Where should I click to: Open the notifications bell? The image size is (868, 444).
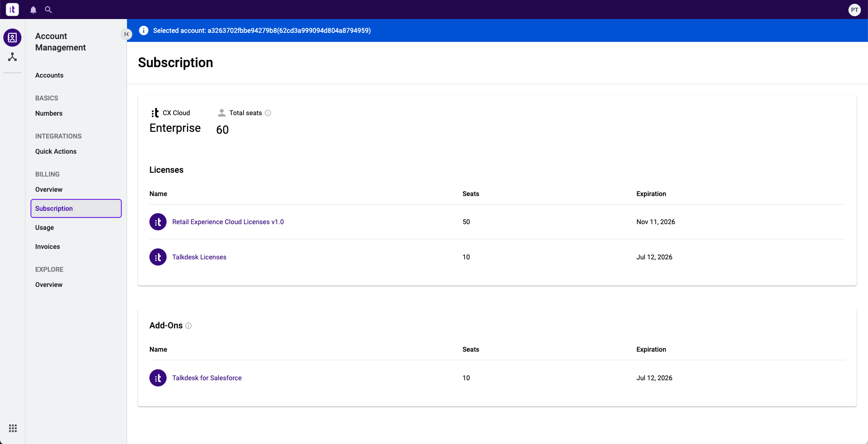33,10
